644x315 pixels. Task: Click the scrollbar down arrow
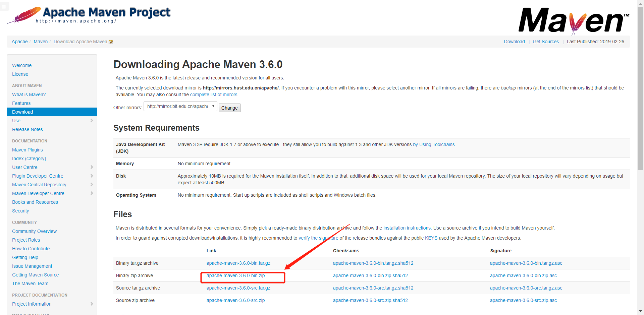point(641,312)
